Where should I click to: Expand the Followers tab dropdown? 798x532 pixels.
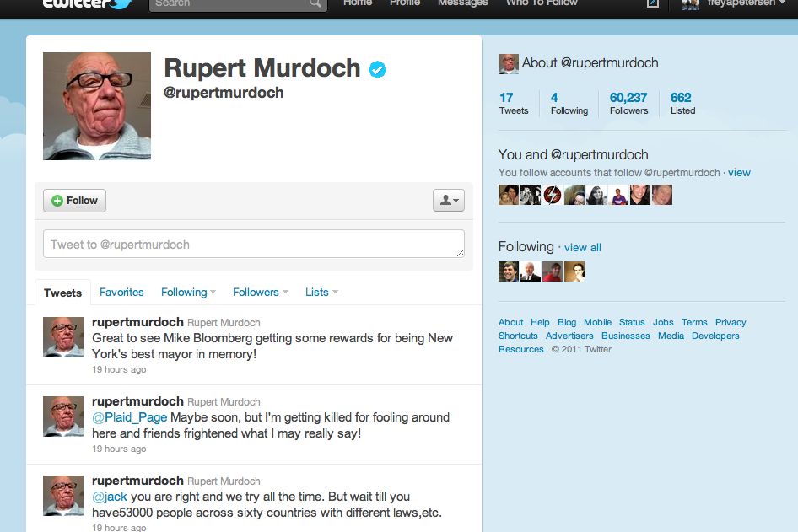coord(285,292)
